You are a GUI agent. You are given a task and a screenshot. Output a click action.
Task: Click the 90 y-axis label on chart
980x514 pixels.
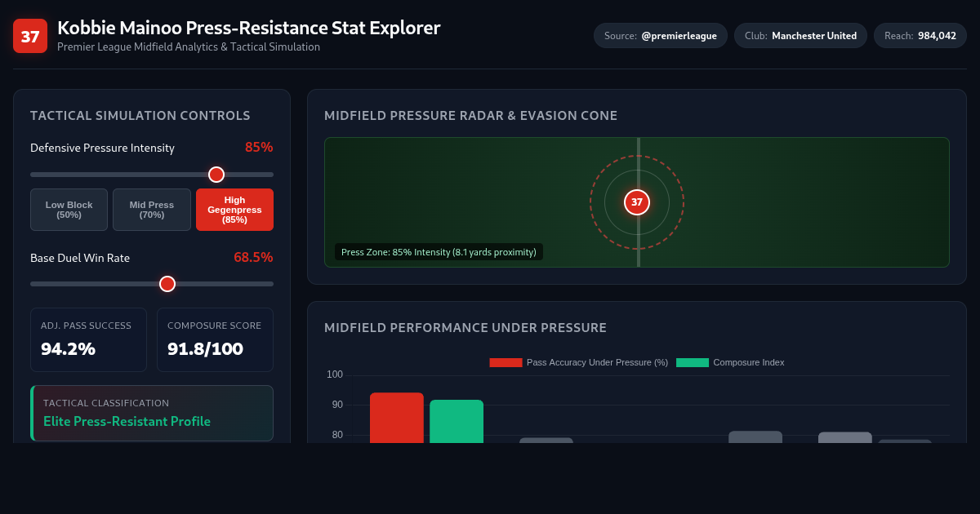click(x=337, y=405)
